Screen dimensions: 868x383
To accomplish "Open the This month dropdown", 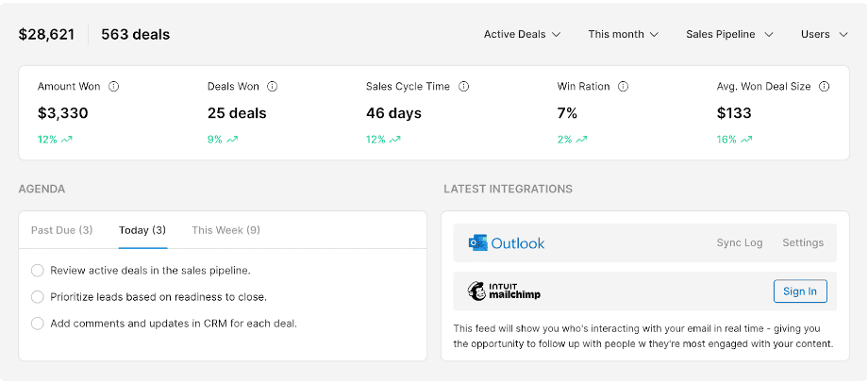I will click(x=624, y=34).
